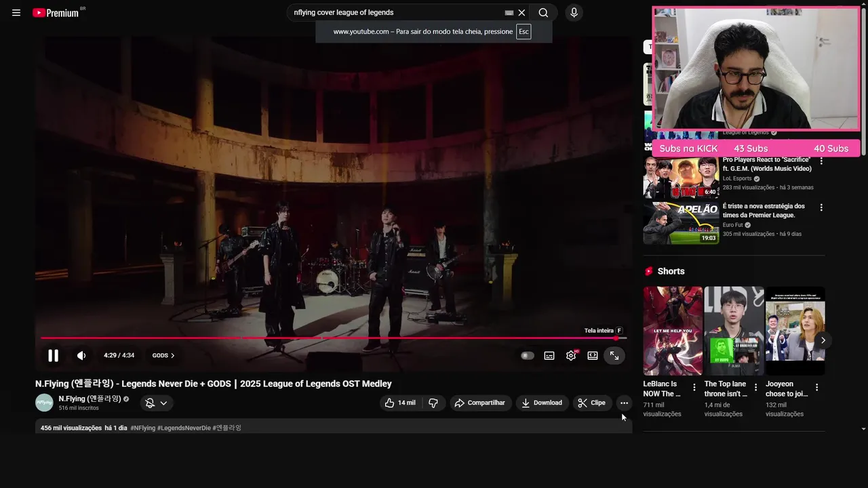Click the Shorts section heading icon
Screen dimensions: 868x488
(x=649, y=271)
